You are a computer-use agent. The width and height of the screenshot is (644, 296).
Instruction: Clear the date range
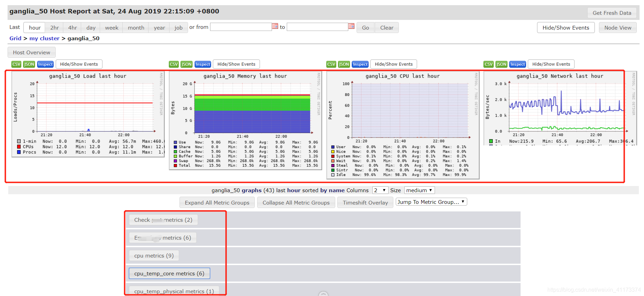coord(387,28)
